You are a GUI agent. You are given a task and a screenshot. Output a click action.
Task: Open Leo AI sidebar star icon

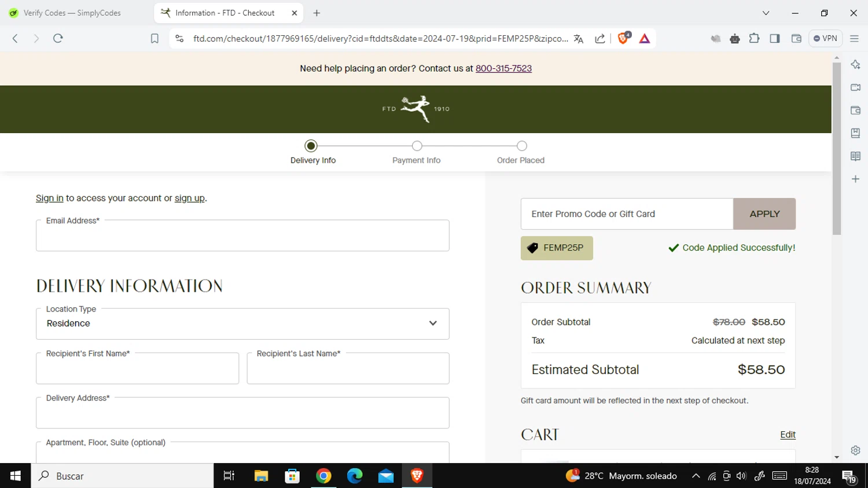855,65
